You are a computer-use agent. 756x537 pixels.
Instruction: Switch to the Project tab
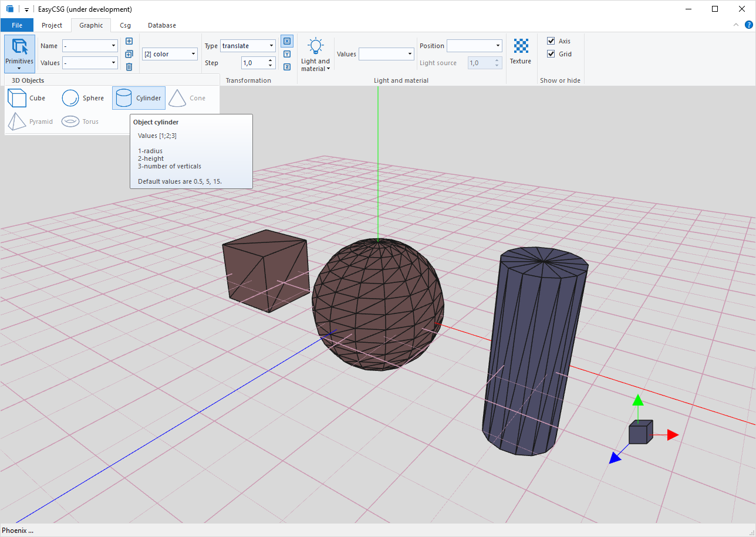(52, 25)
